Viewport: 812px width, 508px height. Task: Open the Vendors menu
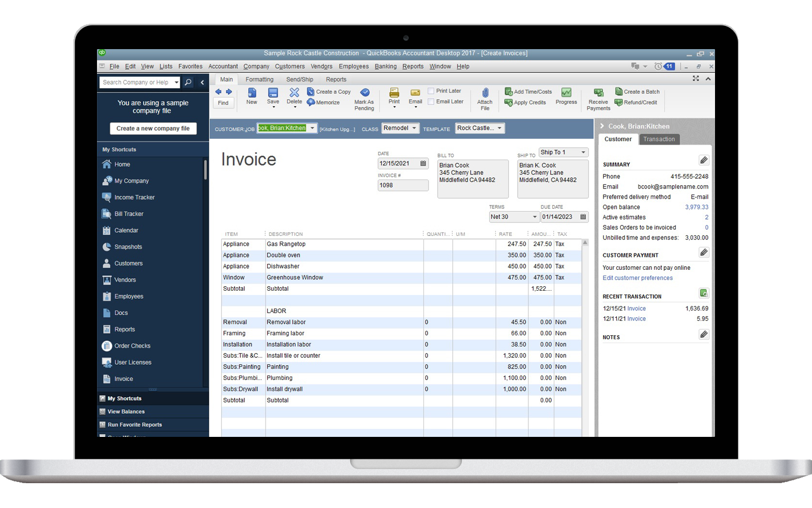point(321,67)
